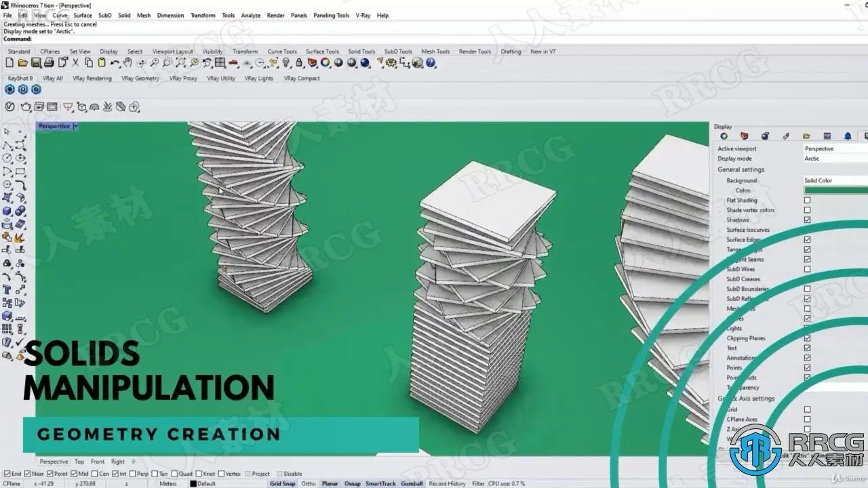Viewport: 868px width, 488px height.
Task: Save the model with the floppy disk icon
Action: pyautogui.click(x=36, y=63)
